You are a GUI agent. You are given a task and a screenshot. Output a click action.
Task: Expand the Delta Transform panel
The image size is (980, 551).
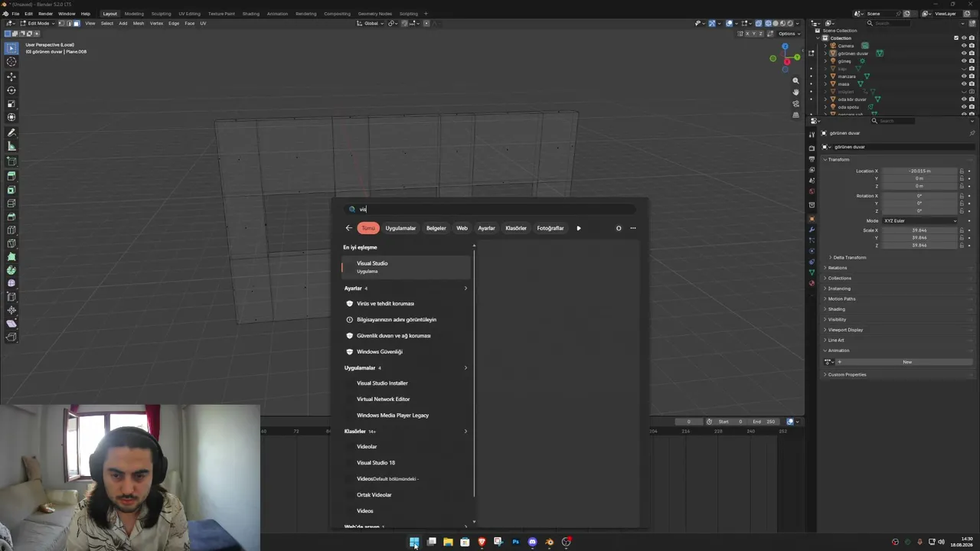point(849,257)
